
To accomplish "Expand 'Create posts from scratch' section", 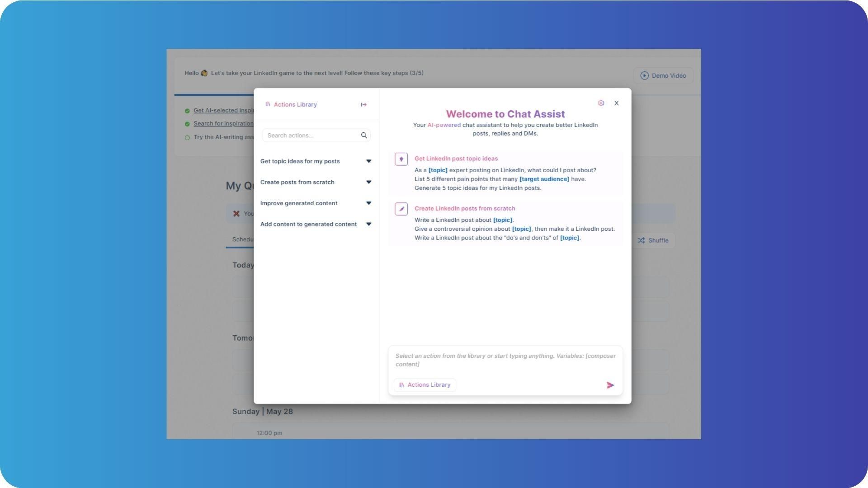I will click(x=316, y=182).
